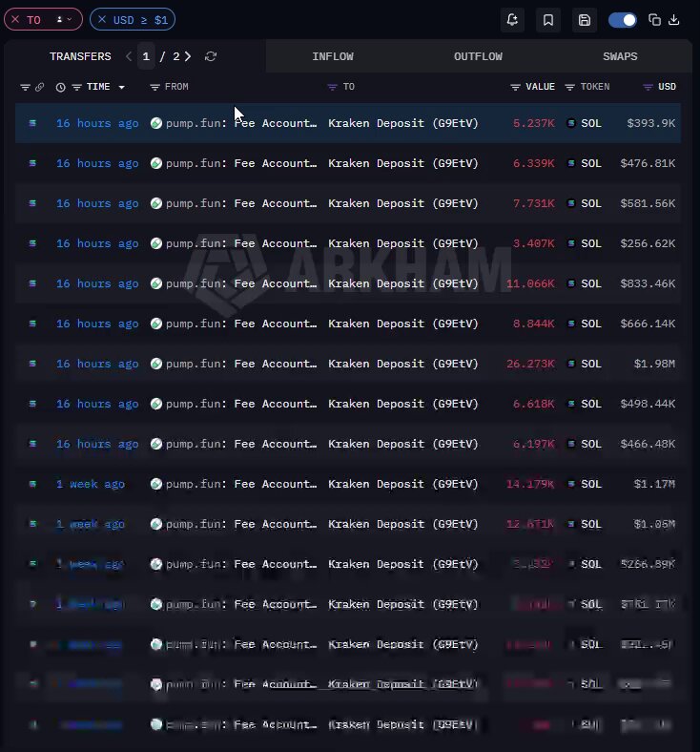
Task: Open the USD column filter
Action: pyautogui.click(x=648, y=87)
